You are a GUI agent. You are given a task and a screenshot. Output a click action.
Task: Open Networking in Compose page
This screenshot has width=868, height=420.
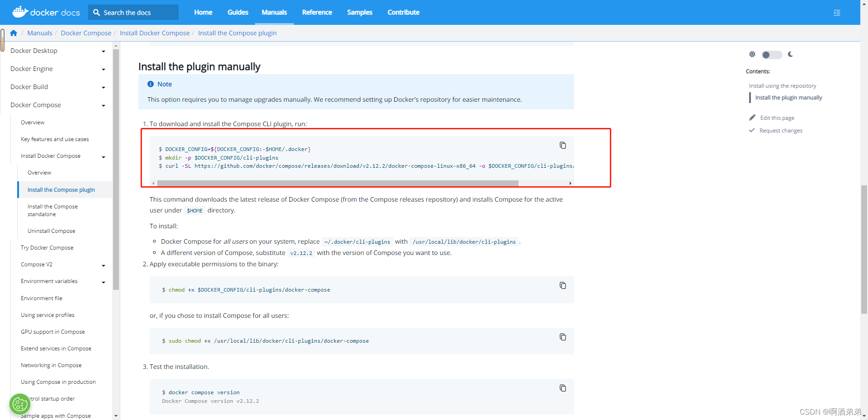51,365
